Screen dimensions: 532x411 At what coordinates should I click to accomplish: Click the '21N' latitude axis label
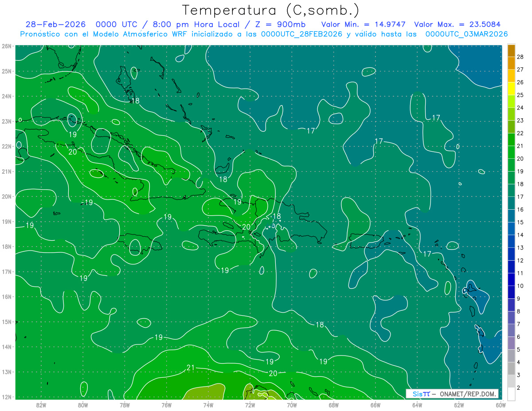click(6, 171)
